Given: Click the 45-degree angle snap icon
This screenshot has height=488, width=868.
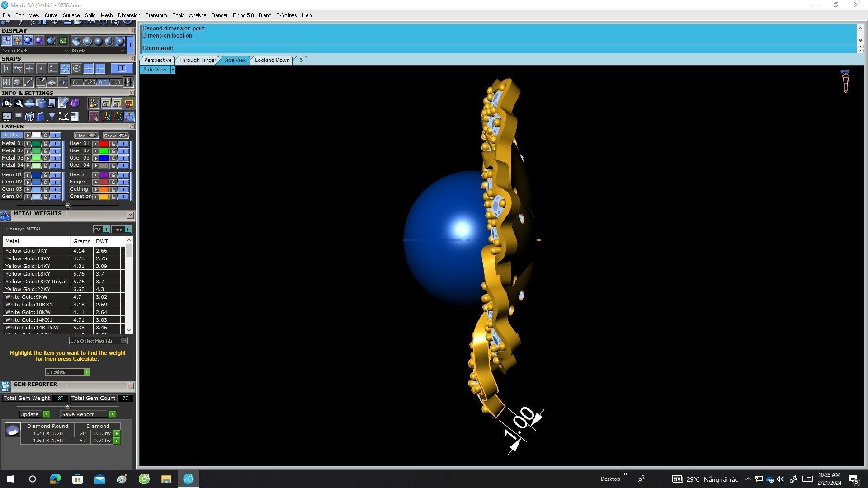Looking at the screenshot, I should (41, 82).
